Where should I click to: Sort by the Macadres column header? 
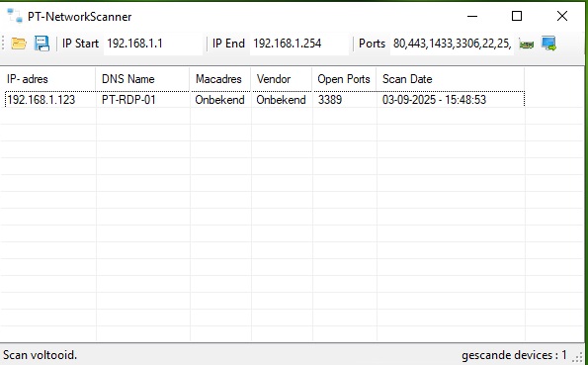click(x=220, y=79)
